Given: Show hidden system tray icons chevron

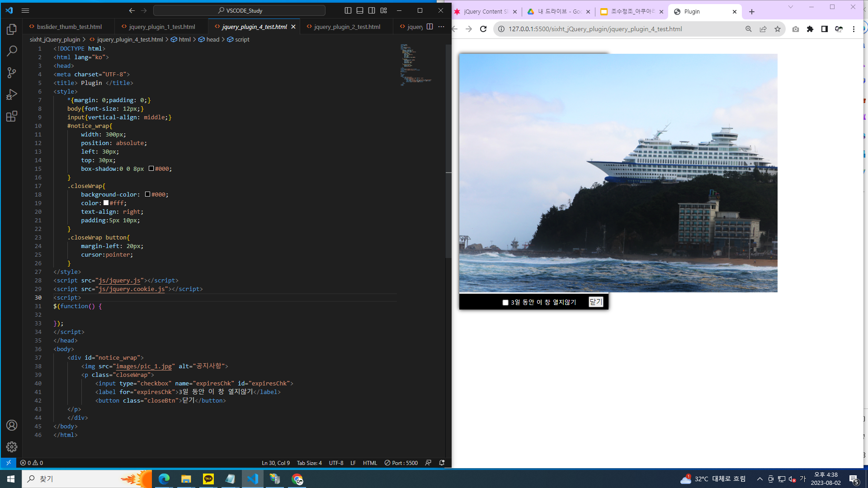Looking at the screenshot, I should pos(760,479).
